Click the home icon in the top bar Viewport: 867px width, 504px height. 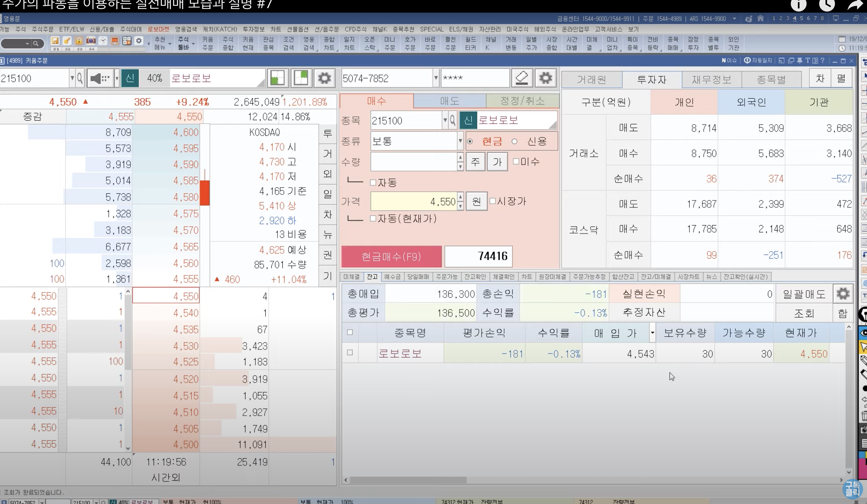(x=761, y=19)
